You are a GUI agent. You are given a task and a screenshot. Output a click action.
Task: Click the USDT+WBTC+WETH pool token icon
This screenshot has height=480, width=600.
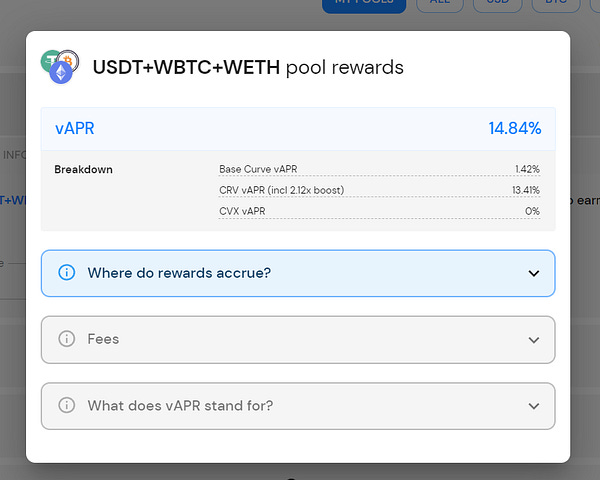pyautogui.click(x=60, y=67)
